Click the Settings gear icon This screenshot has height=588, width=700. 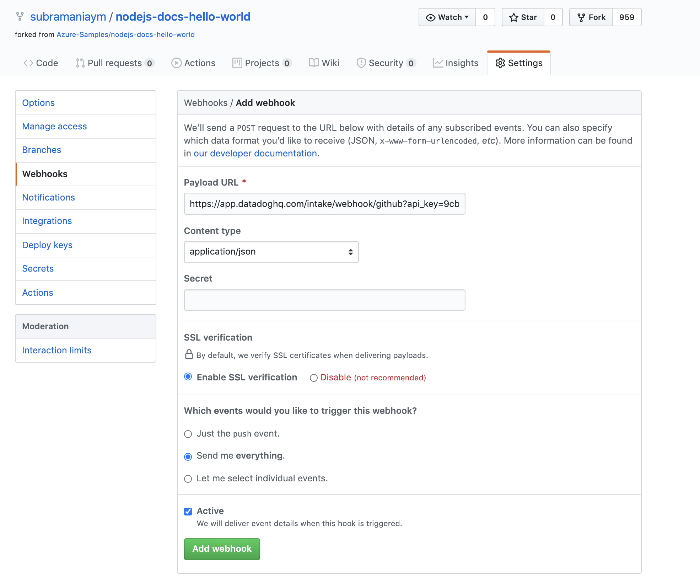pos(500,63)
